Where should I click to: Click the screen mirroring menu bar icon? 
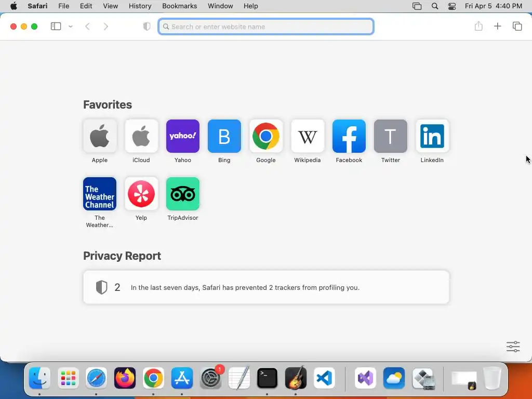pos(417,6)
